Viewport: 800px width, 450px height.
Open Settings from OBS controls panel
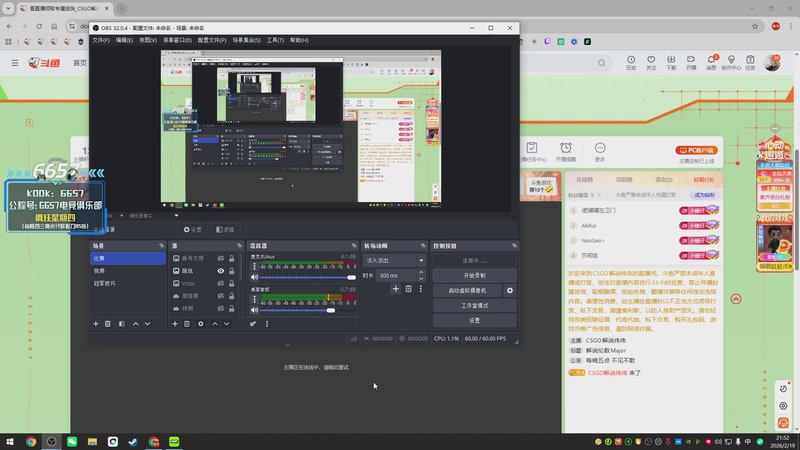[x=474, y=320]
